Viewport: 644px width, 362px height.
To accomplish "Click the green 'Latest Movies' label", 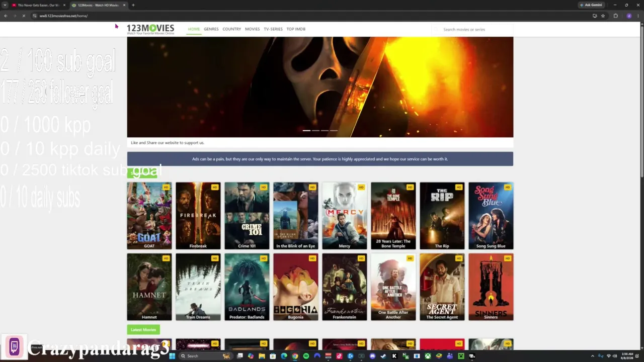I will [x=143, y=330].
